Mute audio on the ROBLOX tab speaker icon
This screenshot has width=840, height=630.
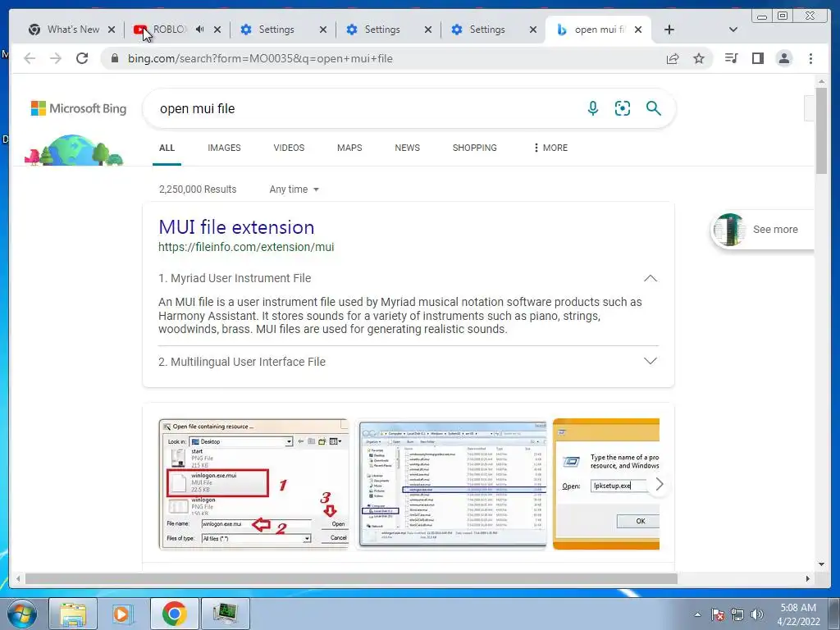pos(199,30)
